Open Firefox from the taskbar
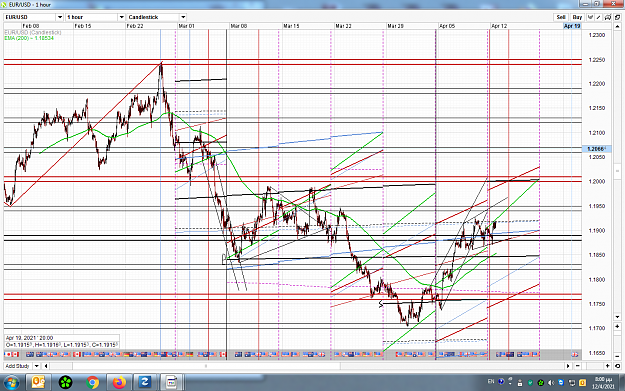The width and height of the screenshot is (625, 391). 119,383
